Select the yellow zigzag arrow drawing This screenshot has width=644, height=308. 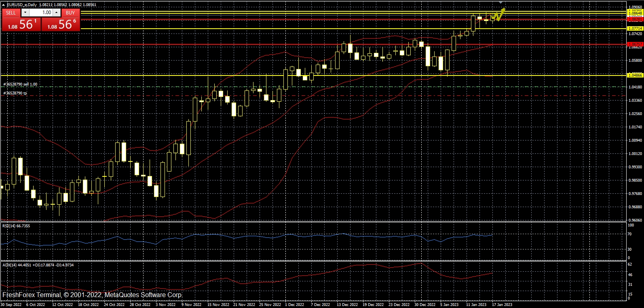[499, 15]
